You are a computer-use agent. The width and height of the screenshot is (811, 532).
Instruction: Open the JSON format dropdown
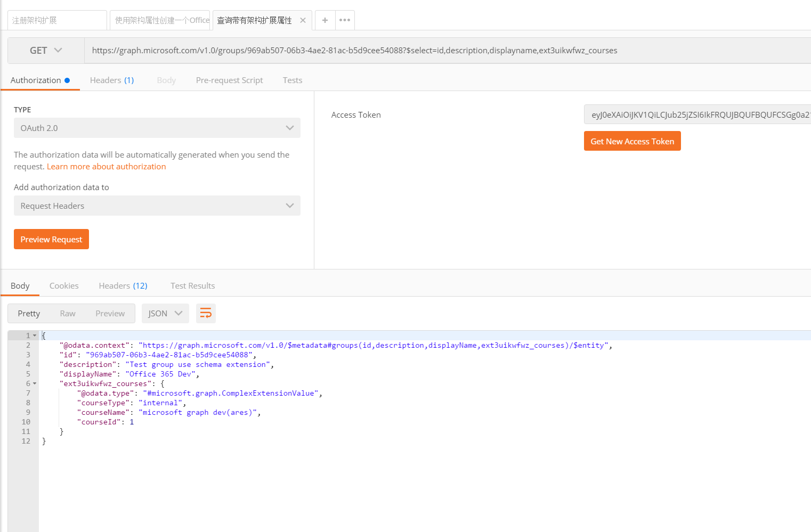pyautogui.click(x=165, y=314)
